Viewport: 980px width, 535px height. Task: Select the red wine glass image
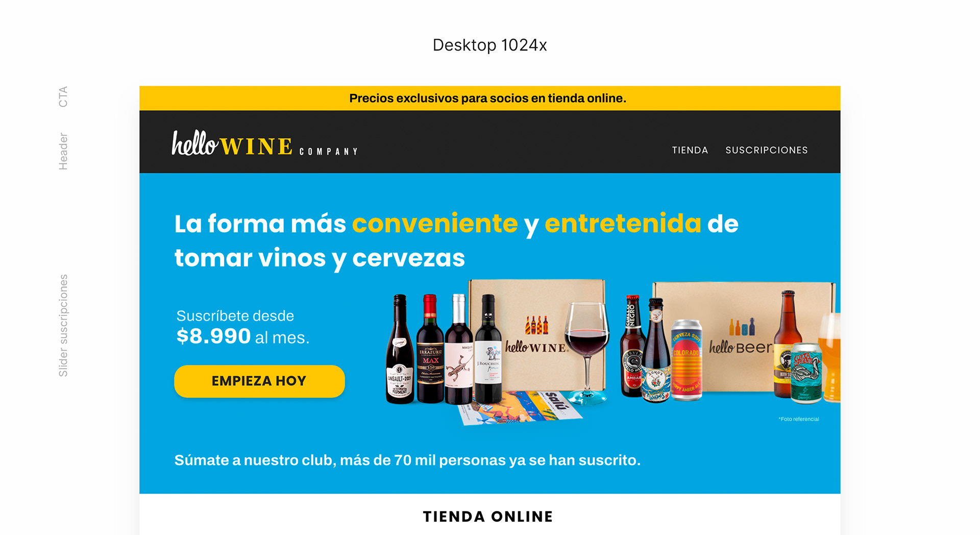click(x=587, y=353)
